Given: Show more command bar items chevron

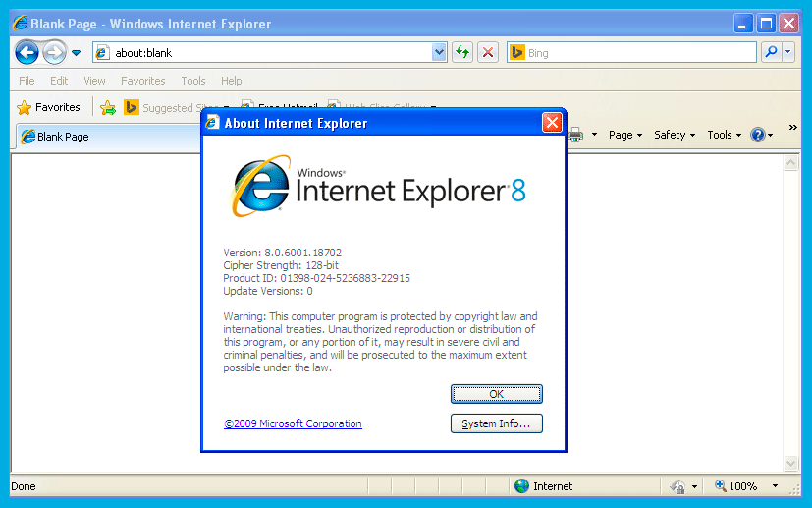Looking at the screenshot, I should [792, 128].
